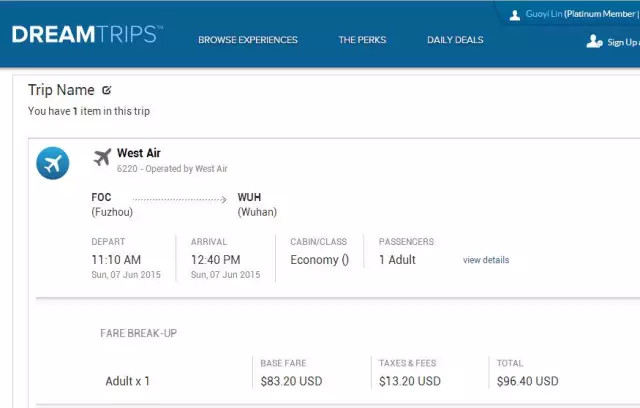Click the FOC Fuzhou origin airport

[111, 204]
